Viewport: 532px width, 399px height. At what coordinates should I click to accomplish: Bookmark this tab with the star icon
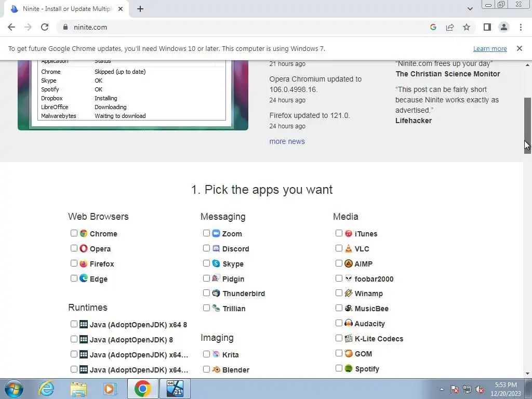click(467, 27)
